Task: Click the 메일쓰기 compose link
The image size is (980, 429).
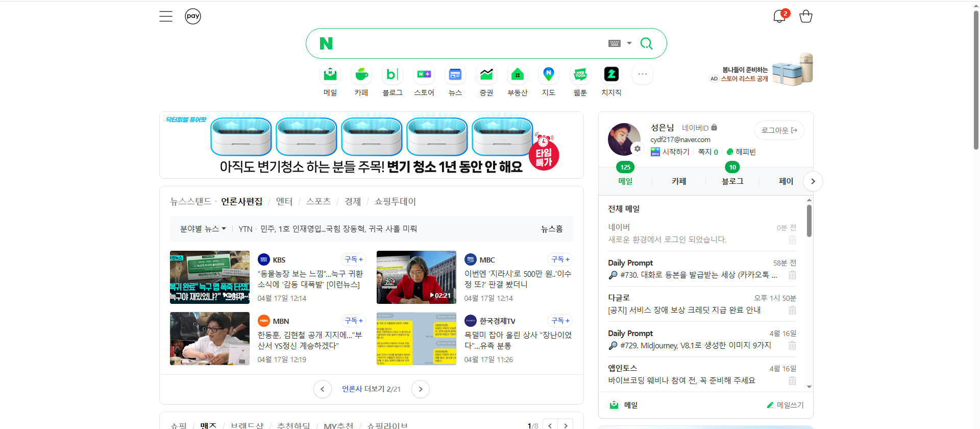Action: click(785, 405)
